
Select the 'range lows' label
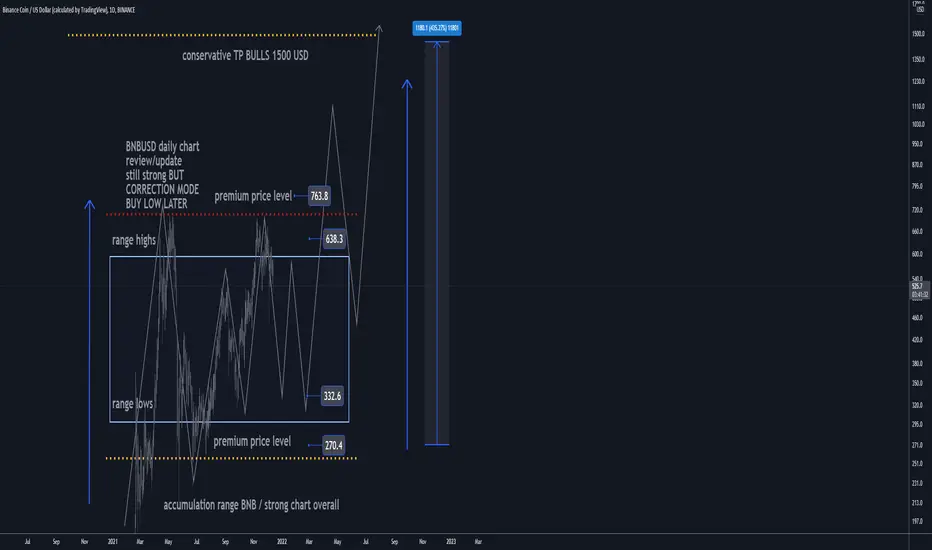click(x=133, y=404)
